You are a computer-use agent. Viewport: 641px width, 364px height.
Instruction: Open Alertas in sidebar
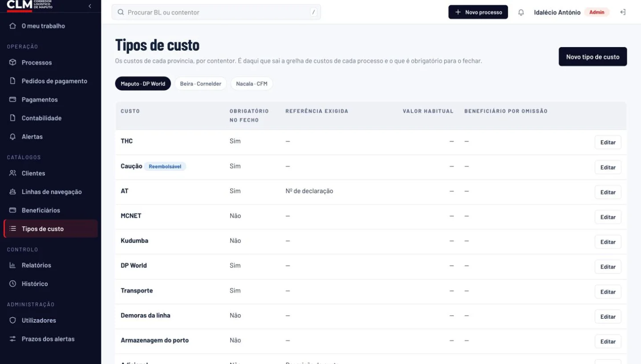50,137
